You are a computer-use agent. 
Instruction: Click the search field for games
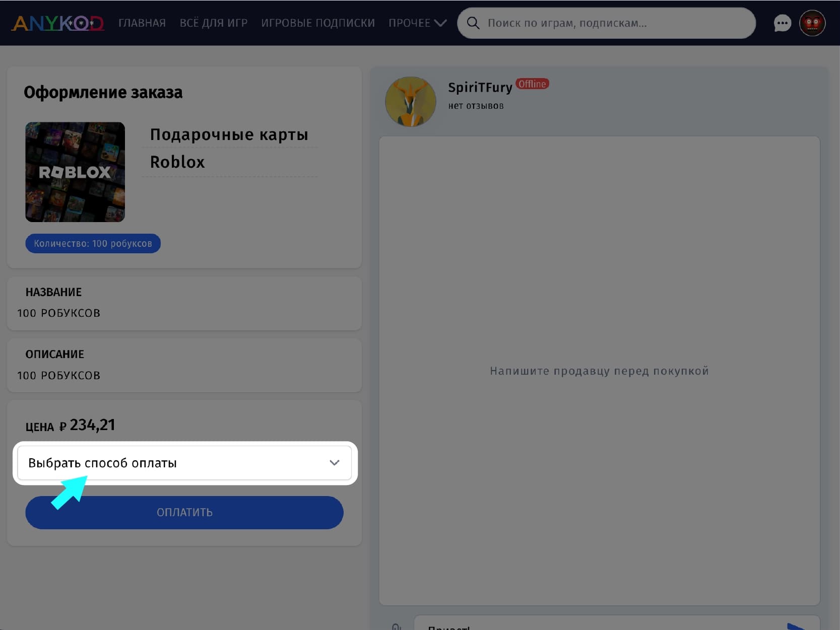[x=606, y=23]
